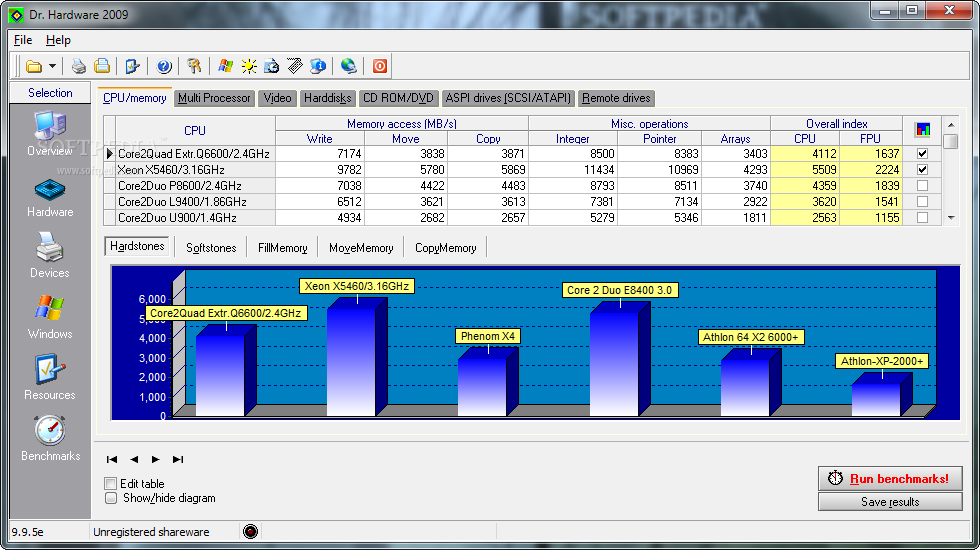Click the document with clock toolbar icon
Image resolution: width=980 pixels, height=550 pixels.
point(272,66)
